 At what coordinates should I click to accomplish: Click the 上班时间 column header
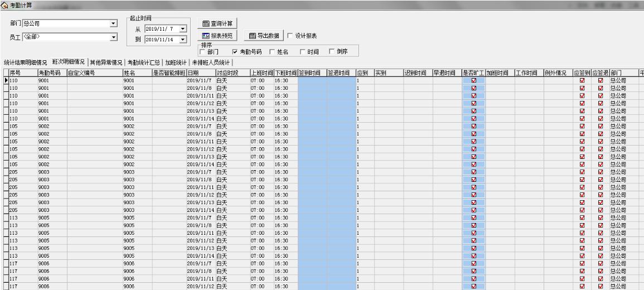point(262,72)
